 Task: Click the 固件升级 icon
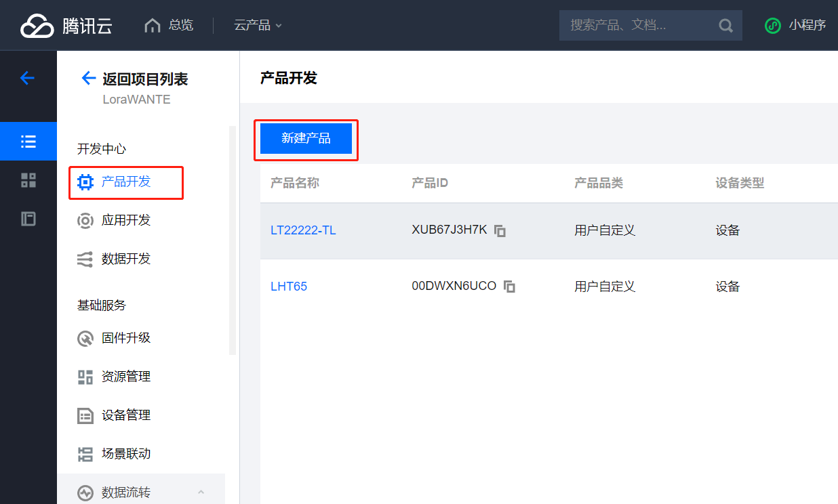pyautogui.click(x=85, y=339)
